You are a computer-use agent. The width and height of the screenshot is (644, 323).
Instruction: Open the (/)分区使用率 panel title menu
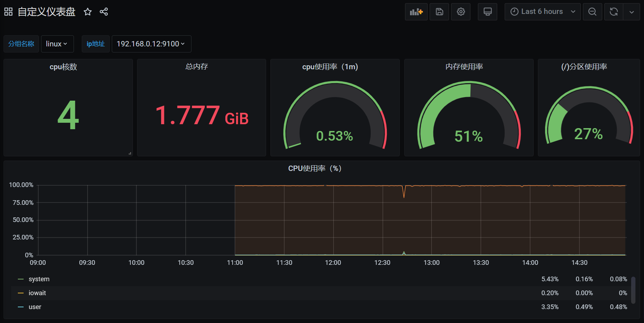[584, 67]
